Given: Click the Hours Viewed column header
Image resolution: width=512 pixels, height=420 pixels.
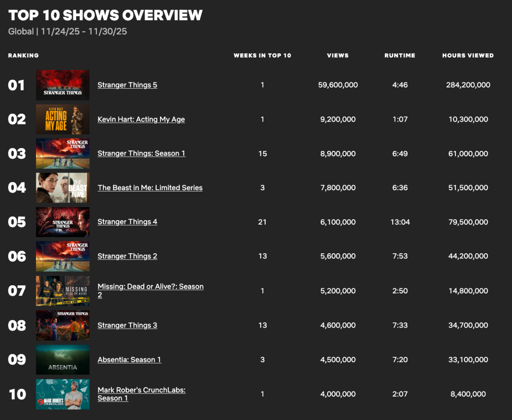Looking at the screenshot, I should click(x=468, y=55).
